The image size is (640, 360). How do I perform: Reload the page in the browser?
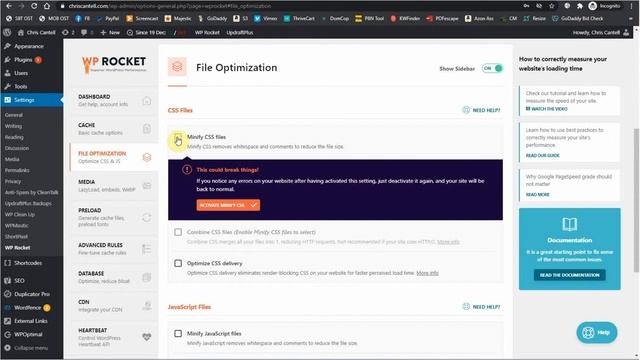pyautogui.click(x=34, y=6)
